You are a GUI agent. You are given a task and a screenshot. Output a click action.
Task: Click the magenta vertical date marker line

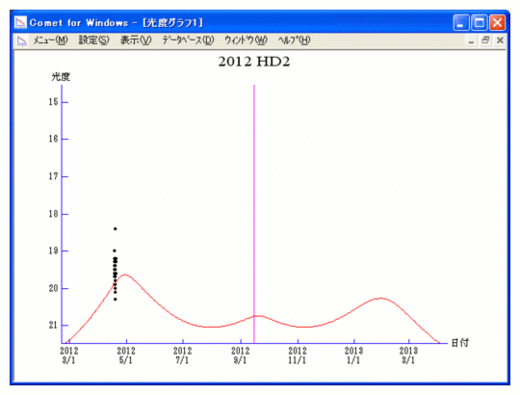(x=254, y=213)
